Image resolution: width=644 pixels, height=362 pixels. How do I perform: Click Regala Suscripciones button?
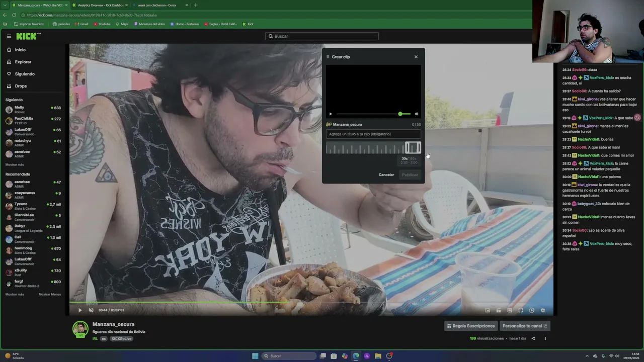(x=471, y=326)
